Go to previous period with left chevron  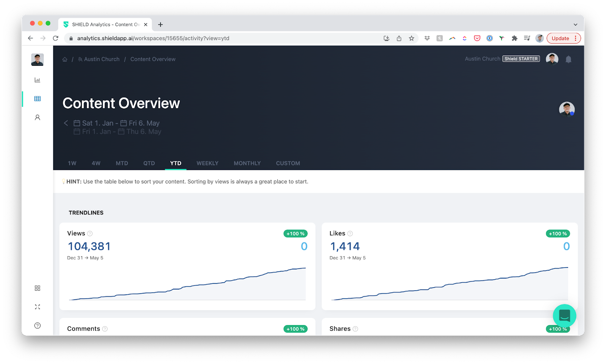66,123
